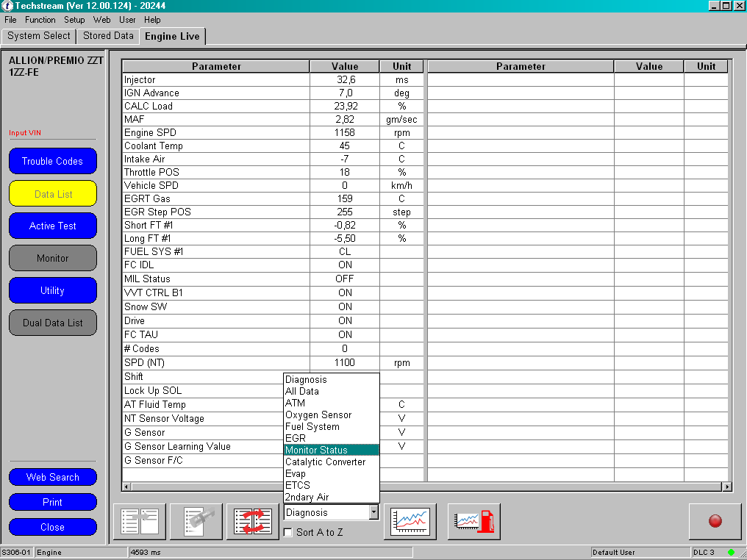Click the Techstream title bar logo

tap(7, 6)
